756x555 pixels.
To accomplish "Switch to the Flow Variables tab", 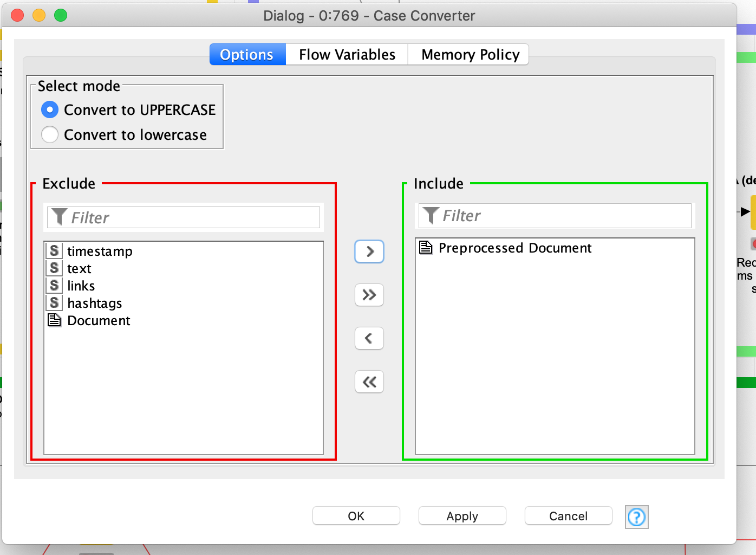I will 347,55.
